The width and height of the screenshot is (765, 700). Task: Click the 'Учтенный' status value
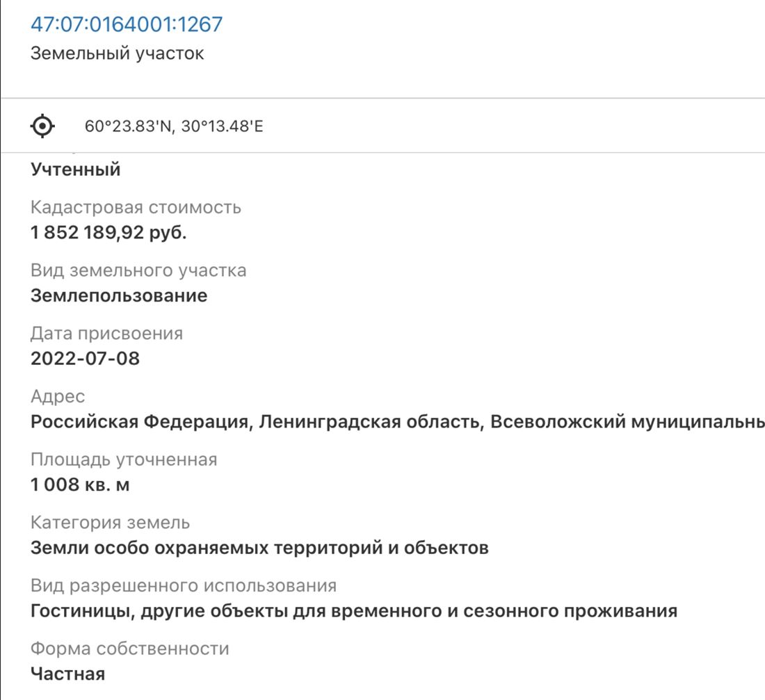[x=76, y=169]
